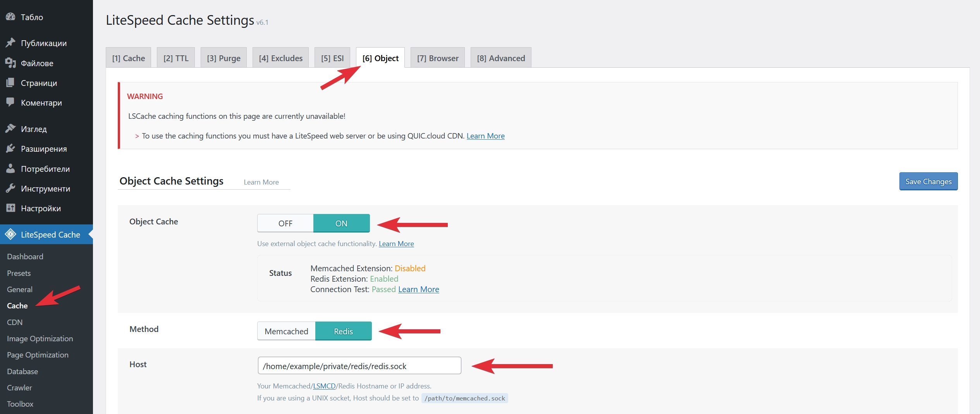Open Настройки menu item
Viewport: 980px width, 414px height.
pyautogui.click(x=46, y=208)
